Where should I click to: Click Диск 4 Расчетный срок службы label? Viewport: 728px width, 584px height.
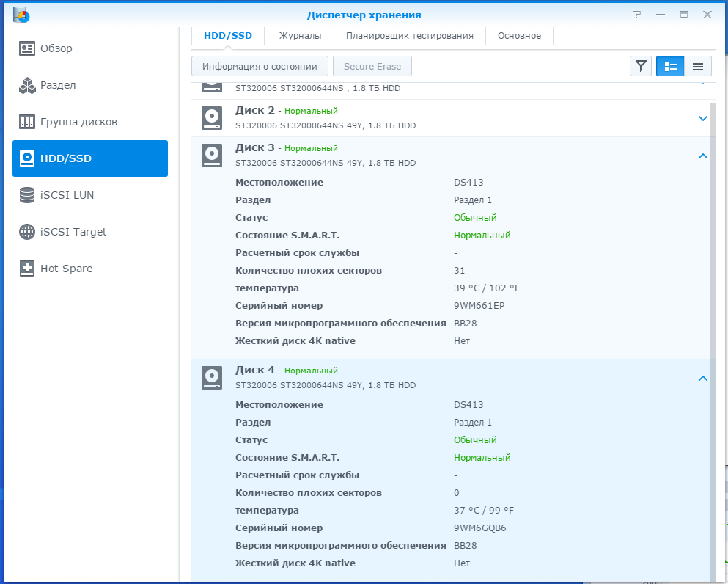coord(297,475)
